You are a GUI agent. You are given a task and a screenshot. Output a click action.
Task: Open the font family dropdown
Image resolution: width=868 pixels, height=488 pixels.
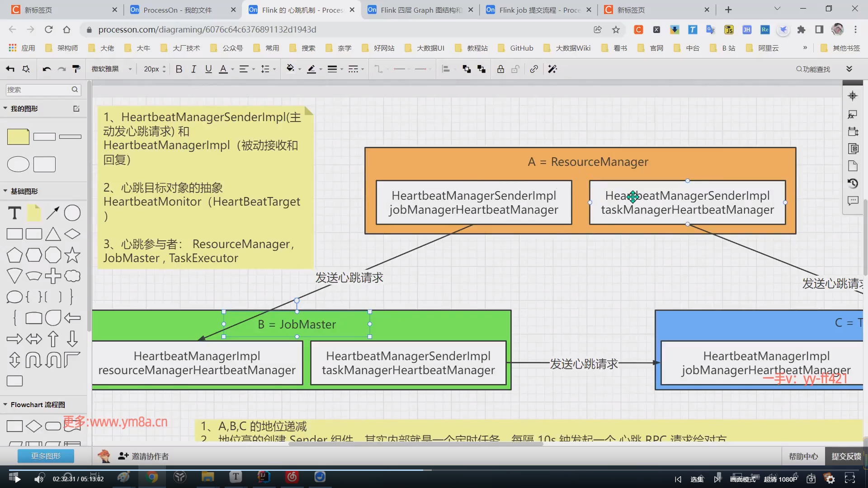click(x=111, y=69)
